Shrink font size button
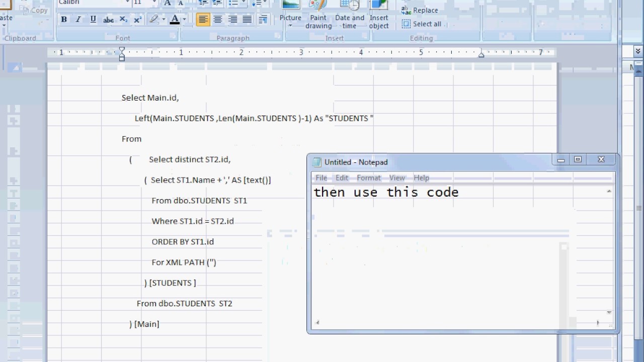 [180, 3]
